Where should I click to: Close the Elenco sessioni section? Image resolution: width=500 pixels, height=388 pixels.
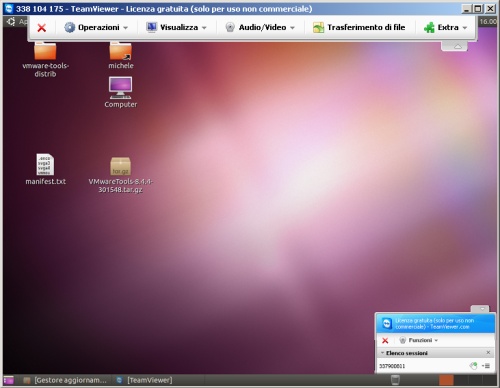488,353
